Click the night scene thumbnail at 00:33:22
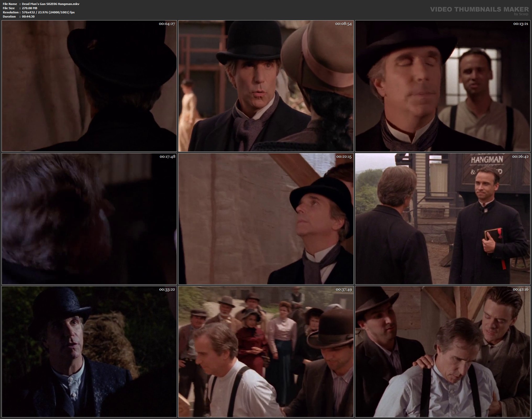Screen dimensions: 532x419 click(x=89, y=352)
